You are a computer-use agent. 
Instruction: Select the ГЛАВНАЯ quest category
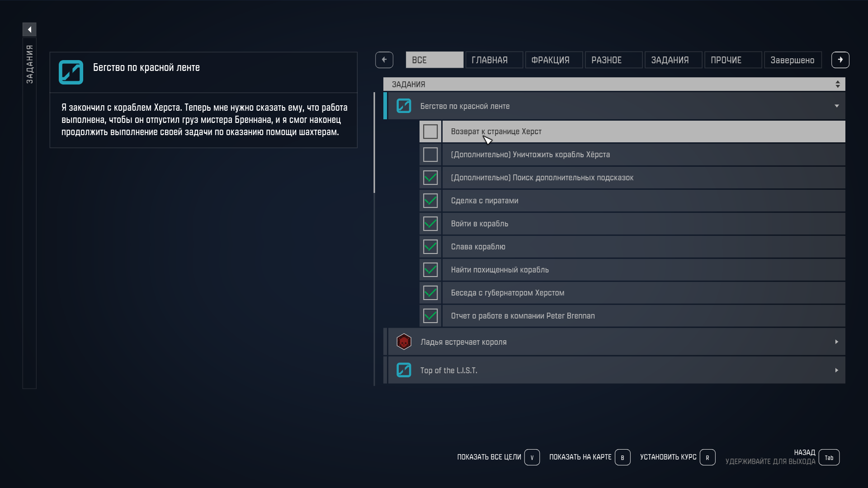494,60
